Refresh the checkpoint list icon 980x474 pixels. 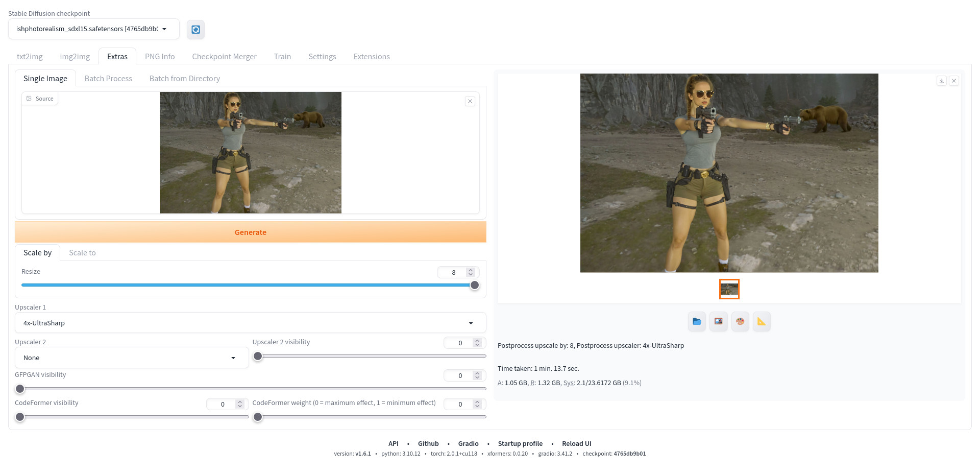195,30
